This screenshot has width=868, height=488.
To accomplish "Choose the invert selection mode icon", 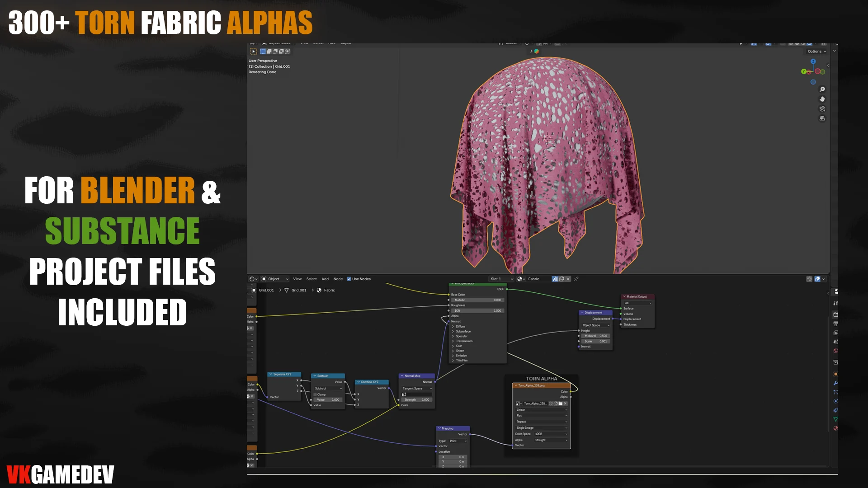I will (x=281, y=52).
